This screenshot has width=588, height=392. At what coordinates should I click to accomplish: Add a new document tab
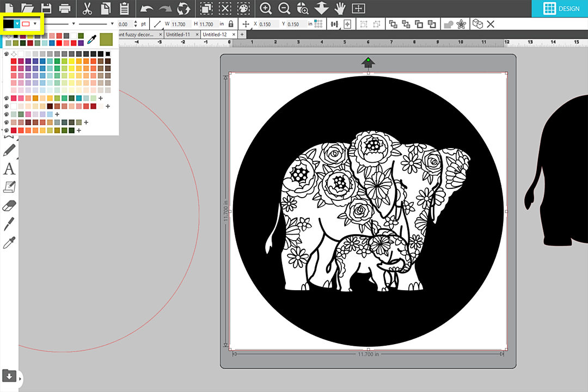click(242, 34)
